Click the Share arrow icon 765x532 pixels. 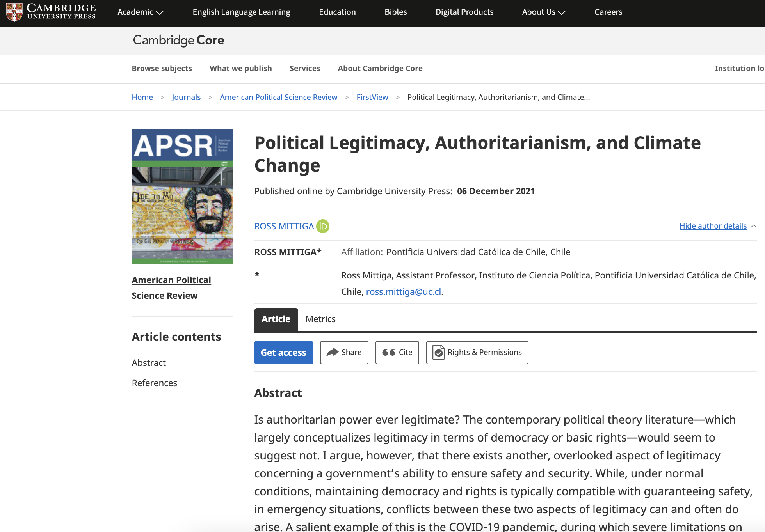(x=332, y=352)
